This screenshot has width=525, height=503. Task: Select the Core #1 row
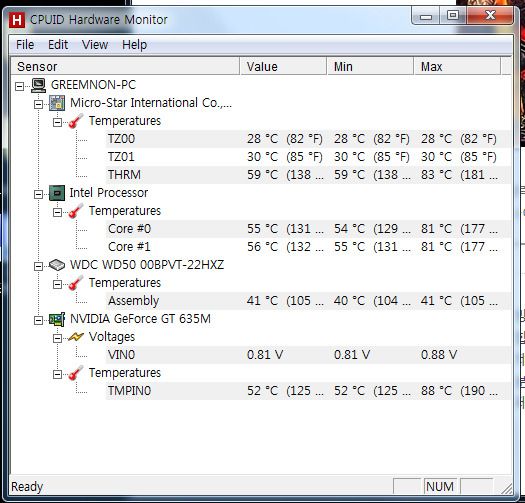(x=308, y=247)
